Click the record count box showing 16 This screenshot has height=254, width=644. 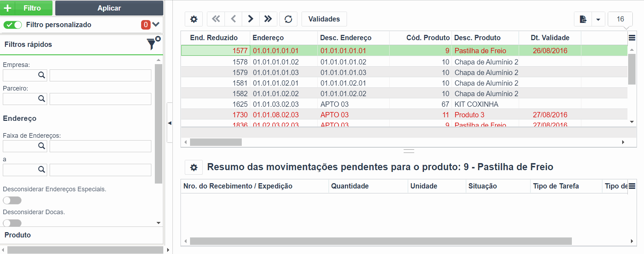pyautogui.click(x=620, y=19)
